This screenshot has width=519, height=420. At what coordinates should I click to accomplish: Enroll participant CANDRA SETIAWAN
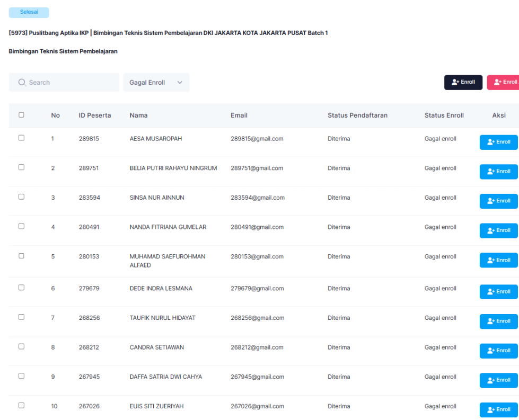click(x=498, y=351)
